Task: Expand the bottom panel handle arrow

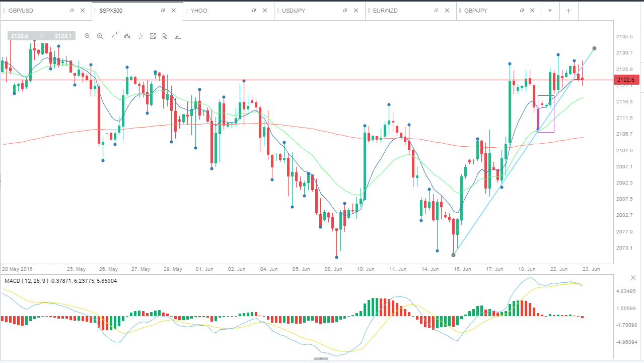Action: (x=321, y=358)
